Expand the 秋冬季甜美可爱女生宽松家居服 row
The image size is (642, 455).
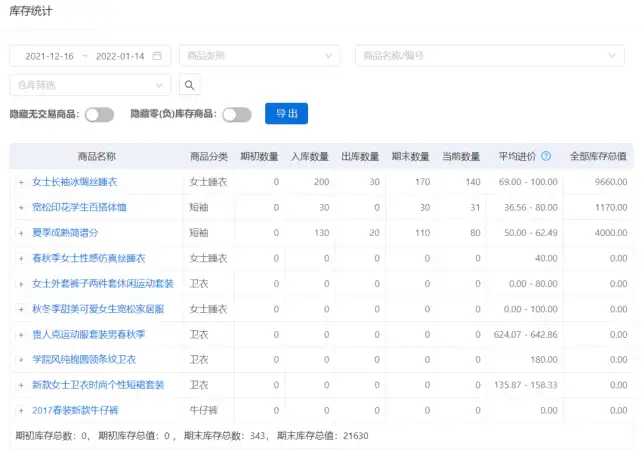click(21, 309)
